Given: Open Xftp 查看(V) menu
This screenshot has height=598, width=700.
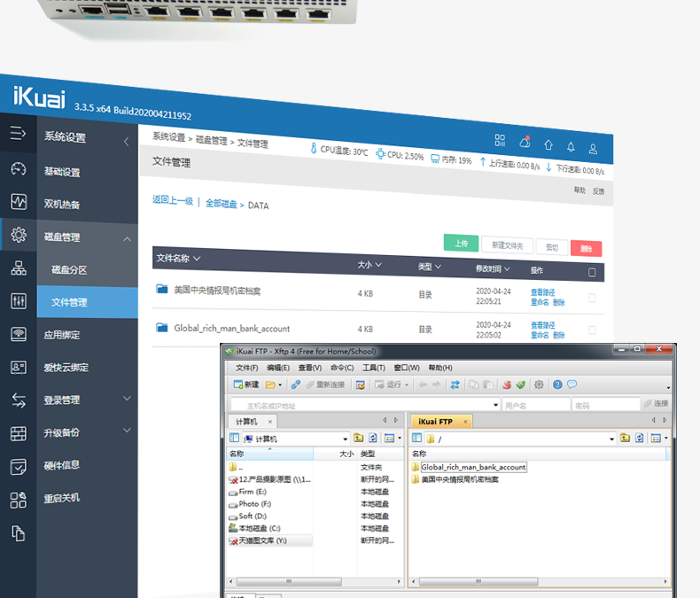Looking at the screenshot, I should (310, 368).
